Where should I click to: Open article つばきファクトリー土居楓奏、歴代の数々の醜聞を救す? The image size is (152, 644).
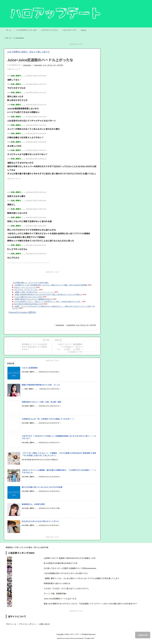[59, 472]
